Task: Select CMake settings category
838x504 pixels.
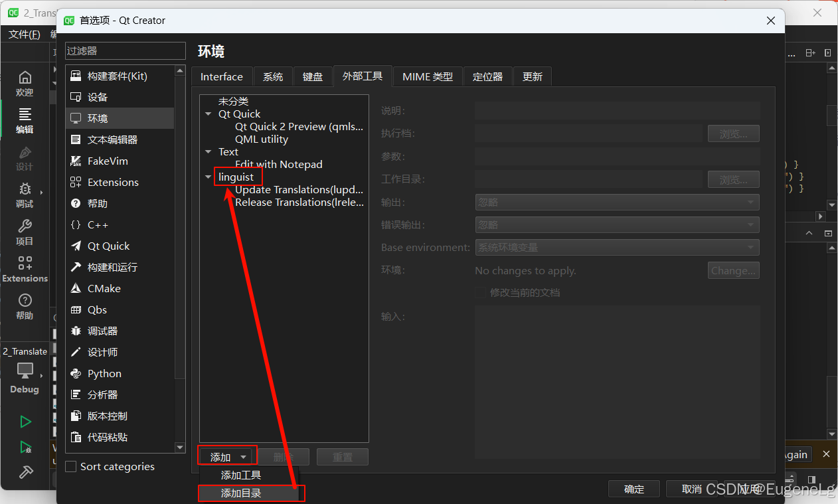Action: [x=120, y=288]
